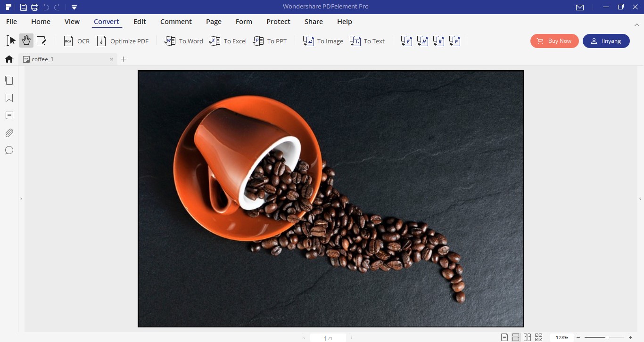Go to the next page arrow
644x342 pixels.
[352, 338]
